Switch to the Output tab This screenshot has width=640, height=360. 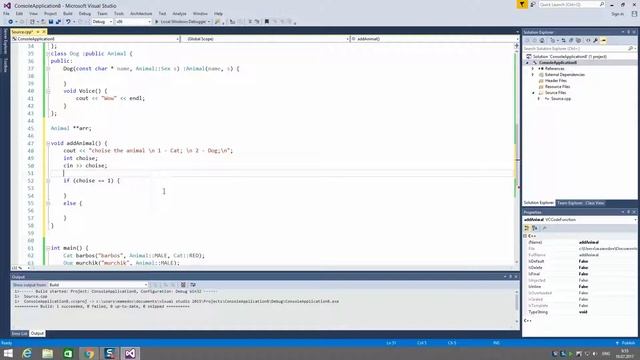[37, 333]
